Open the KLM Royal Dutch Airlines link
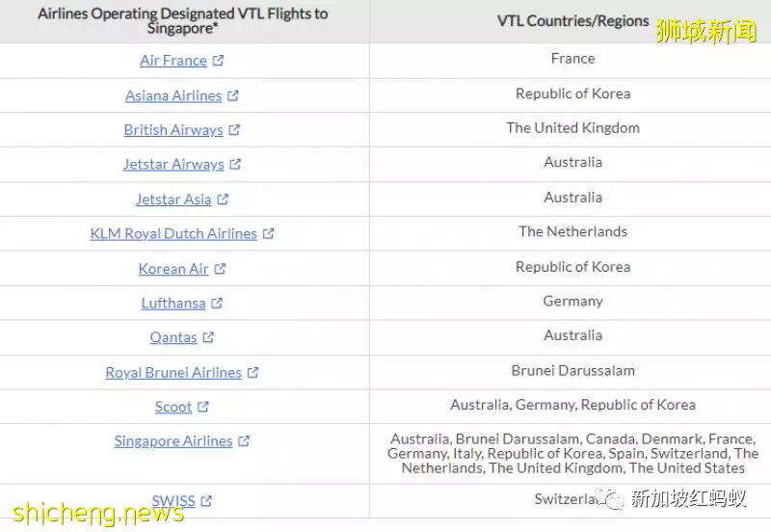 pos(173,233)
